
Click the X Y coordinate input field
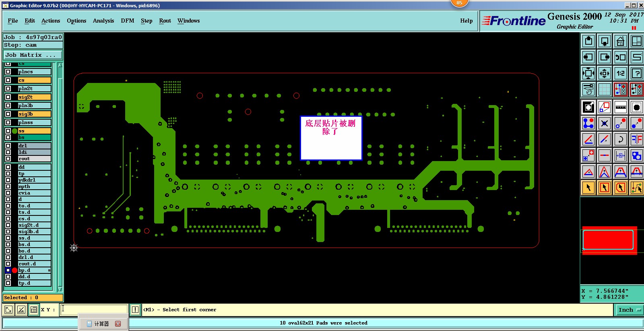[x=94, y=309]
